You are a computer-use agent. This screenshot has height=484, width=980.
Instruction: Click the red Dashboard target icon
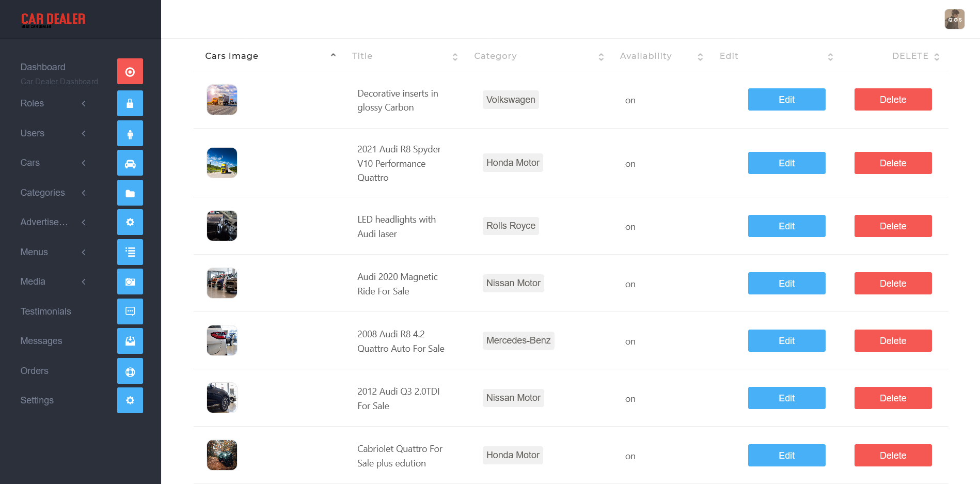coord(130,72)
